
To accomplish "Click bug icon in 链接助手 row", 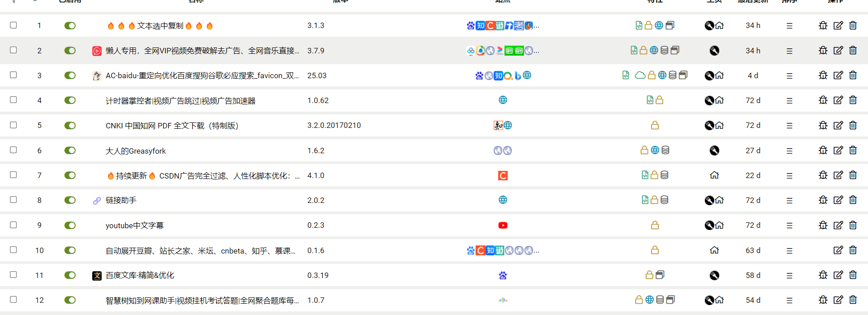I will [x=823, y=200].
